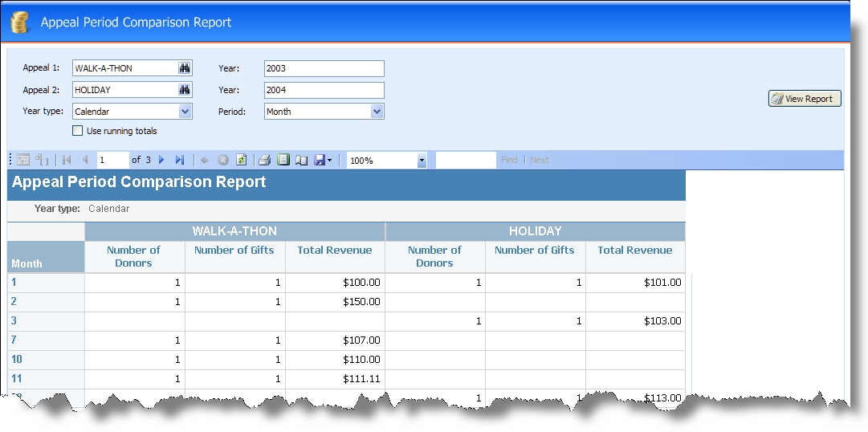Image resolution: width=868 pixels, height=432 pixels.
Task: Expand the Year type dropdown
Action: (x=185, y=112)
